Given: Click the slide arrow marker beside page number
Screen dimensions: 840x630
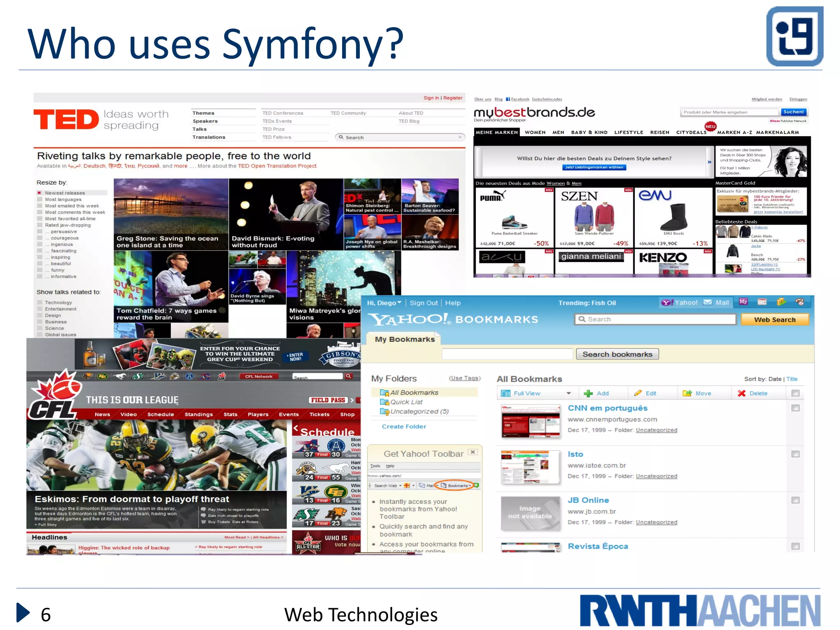Looking at the screenshot, I should tap(23, 612).
